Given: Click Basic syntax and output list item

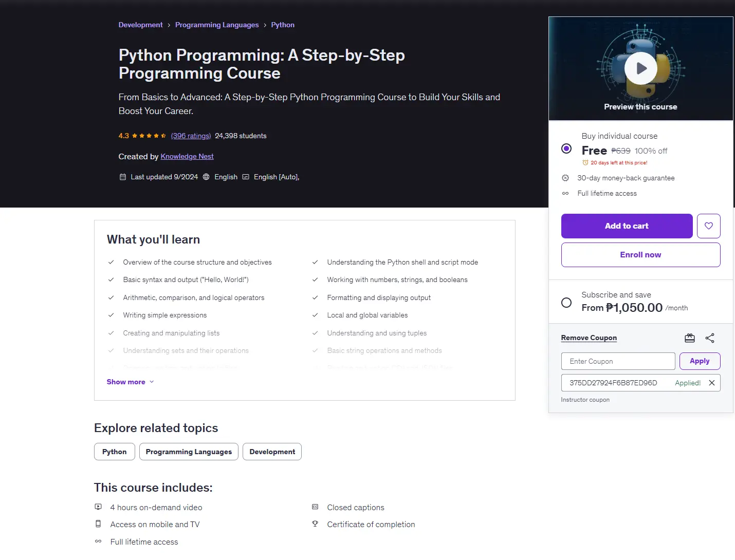Looking at the screenshot, I should 186,280.
